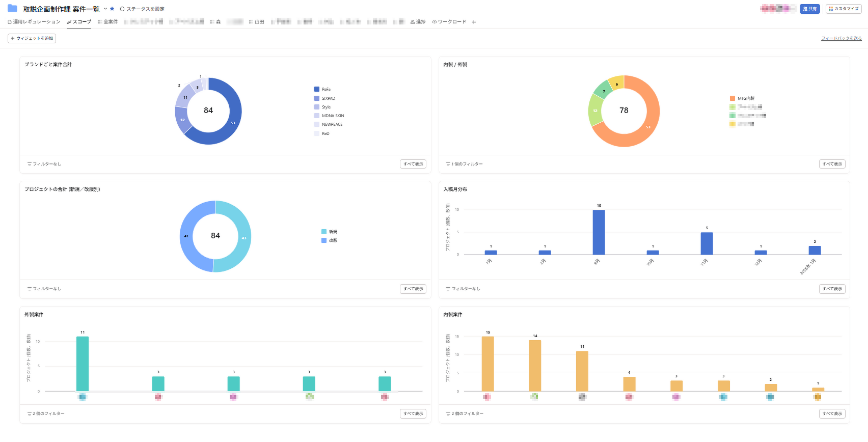Open the カスタマイズ panel
Screen dimensions: 868x442
point(844,9)
